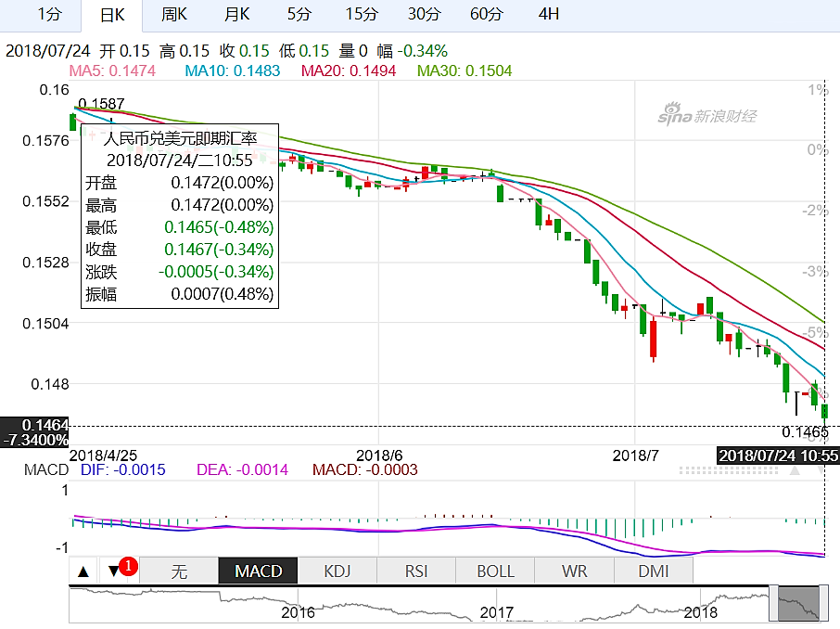Click the 幅 -0.34% header value

412,51
